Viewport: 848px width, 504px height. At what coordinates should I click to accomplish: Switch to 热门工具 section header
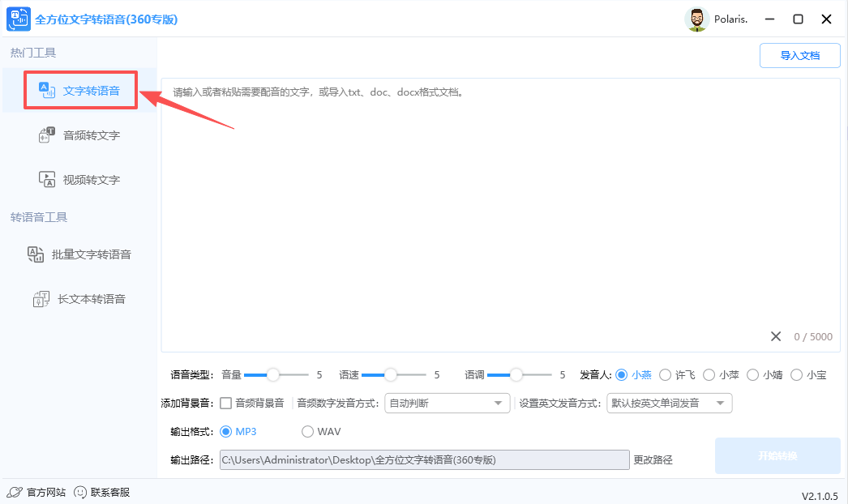coord(32,51)
